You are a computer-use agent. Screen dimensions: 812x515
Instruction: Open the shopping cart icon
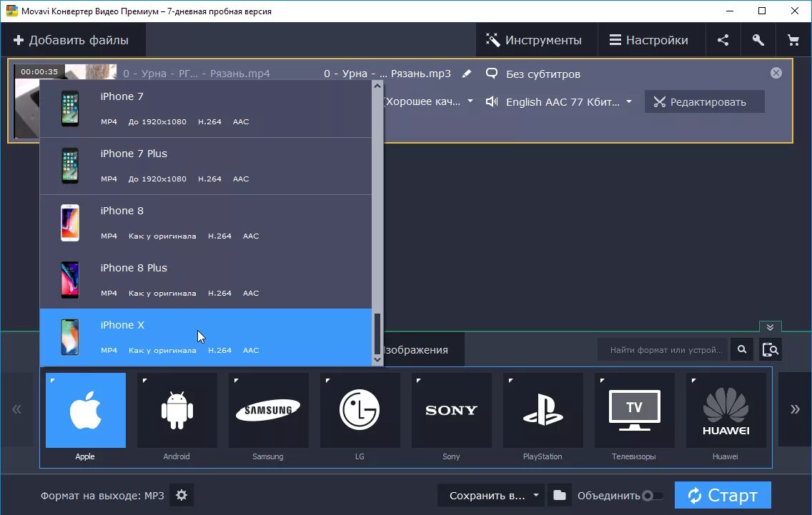tap(793, 40)
